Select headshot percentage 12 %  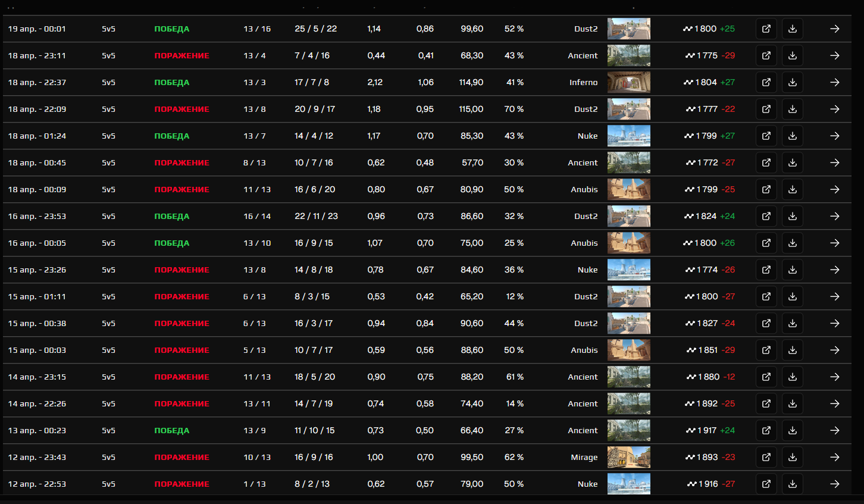point(515,296)
